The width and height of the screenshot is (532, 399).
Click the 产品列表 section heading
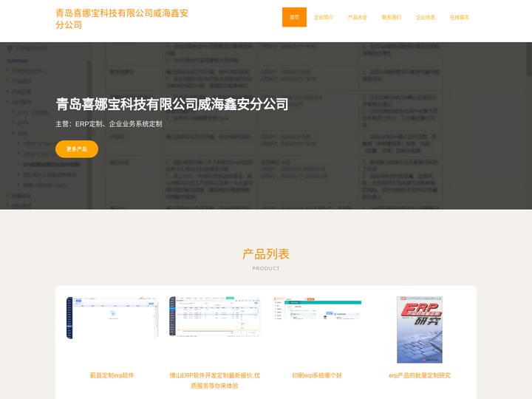tap(266, 253)
